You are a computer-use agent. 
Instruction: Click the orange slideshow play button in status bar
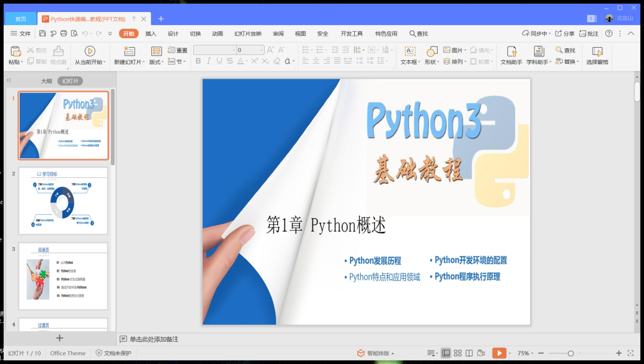click(x=499, y=353)
